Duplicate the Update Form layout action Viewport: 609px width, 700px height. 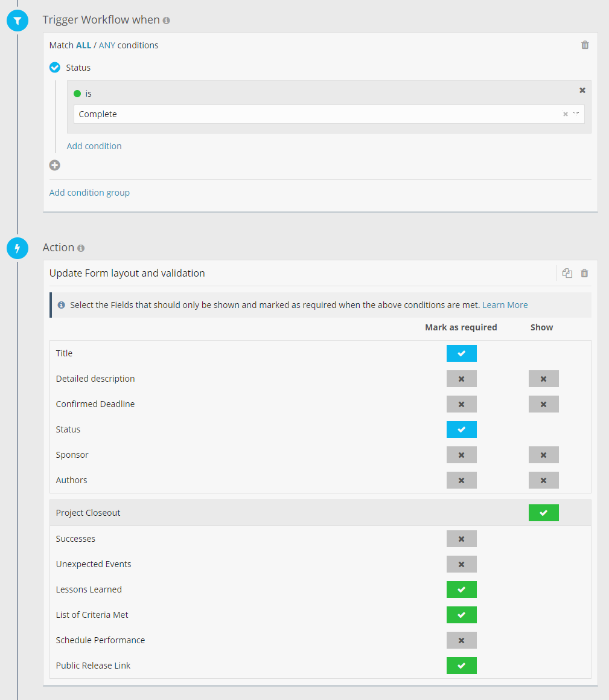click(567, 273)
